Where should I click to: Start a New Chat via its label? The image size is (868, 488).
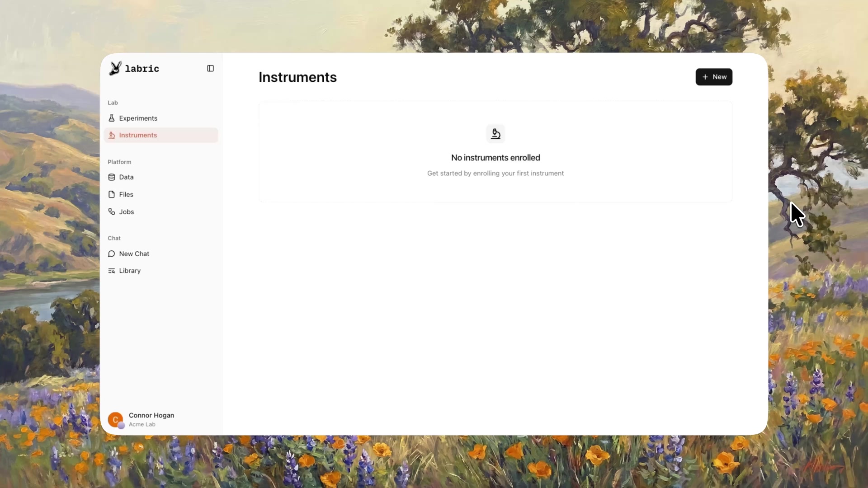[x=134, y=254]
